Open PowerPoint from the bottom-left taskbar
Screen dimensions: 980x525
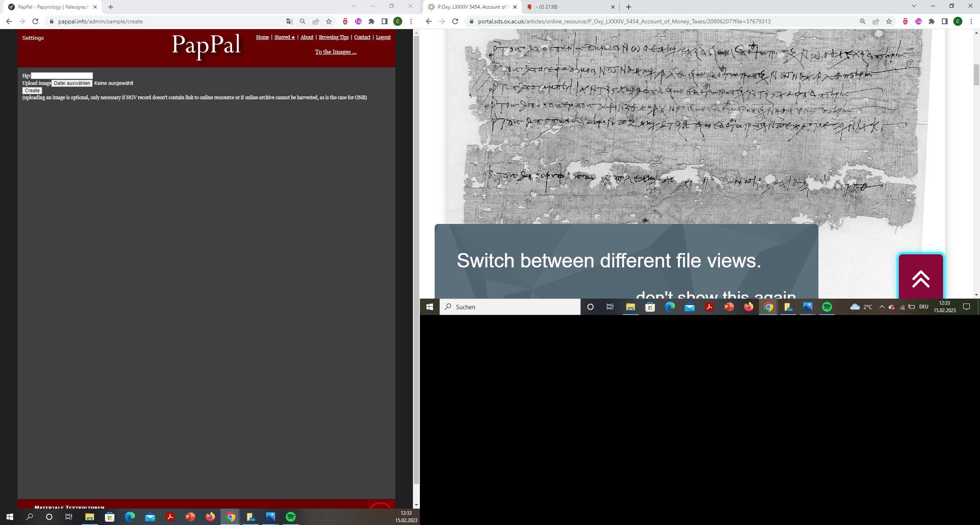[x=190, y=517]
